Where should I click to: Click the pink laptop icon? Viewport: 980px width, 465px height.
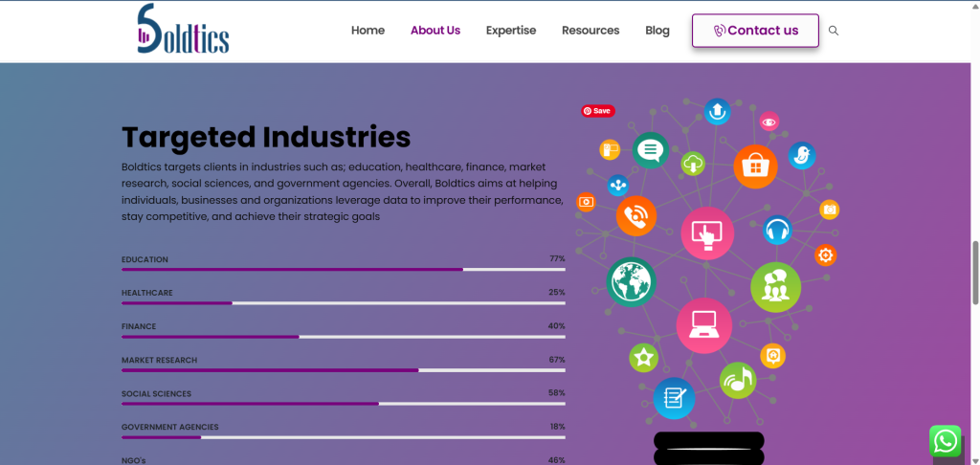click(x=703, y=325)
